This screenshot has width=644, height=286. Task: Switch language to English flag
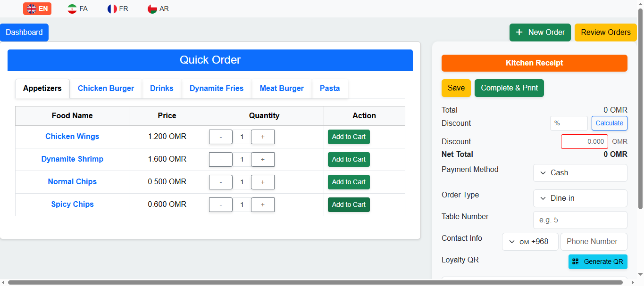pos(37,8)
